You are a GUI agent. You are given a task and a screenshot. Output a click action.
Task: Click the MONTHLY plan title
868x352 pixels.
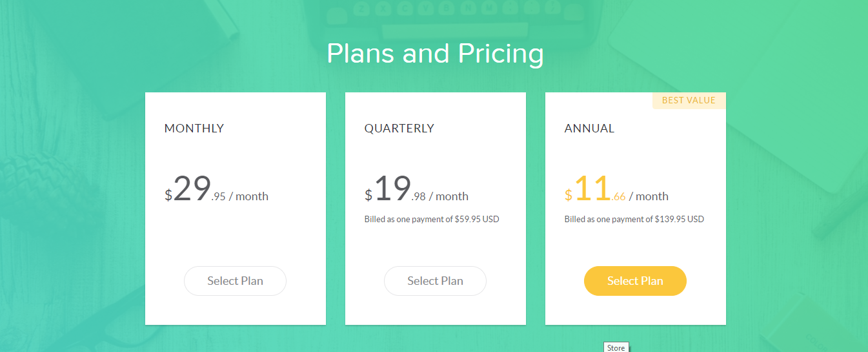click(x=194, y=129)
